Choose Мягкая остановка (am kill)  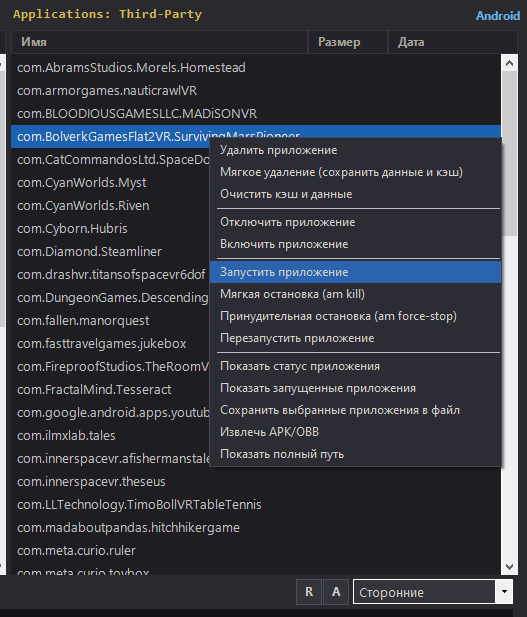point(355,294)
